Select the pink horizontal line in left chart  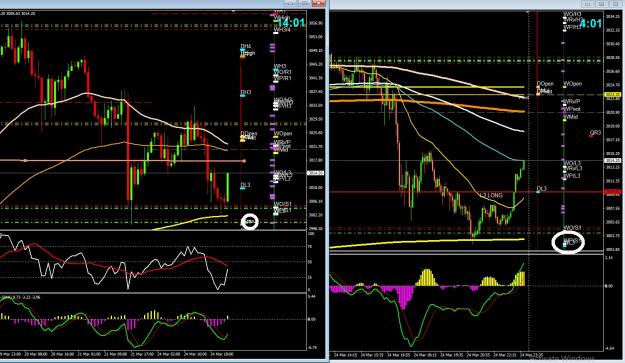[x=122, y=161]
